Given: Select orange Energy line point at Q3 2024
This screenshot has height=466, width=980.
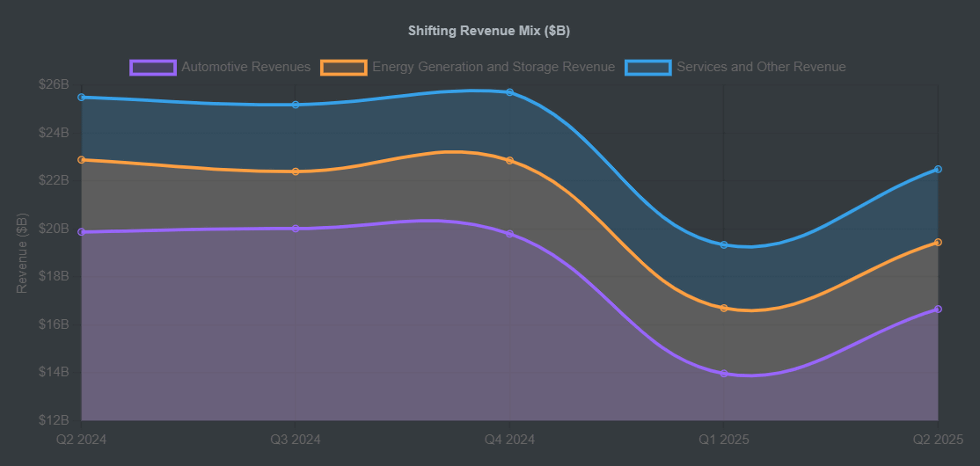Looking at the screenshot, I should click(296, 171).
